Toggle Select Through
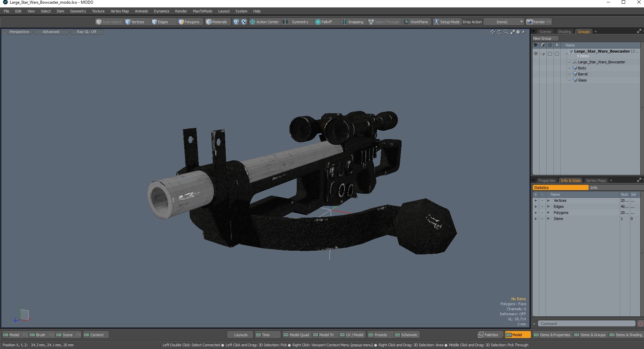Image resolution: width=644 pixels, height=349 pixels. coord(384,22)
